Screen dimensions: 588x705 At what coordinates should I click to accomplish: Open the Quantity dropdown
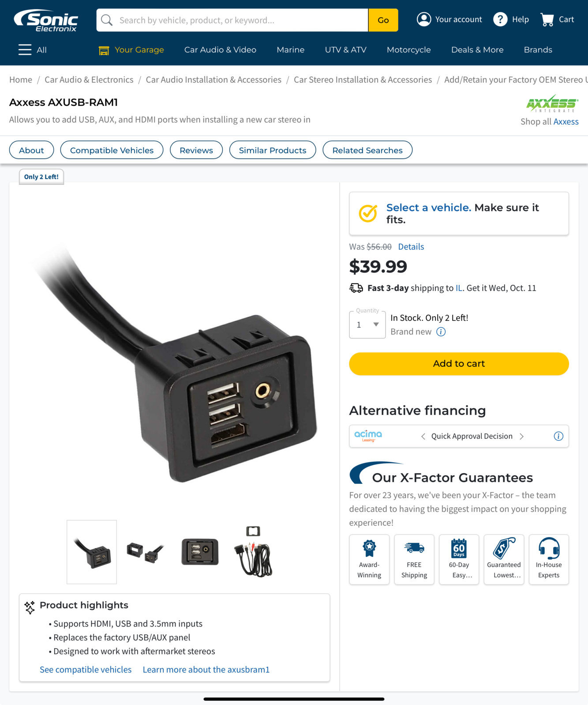tap(367, 325)
